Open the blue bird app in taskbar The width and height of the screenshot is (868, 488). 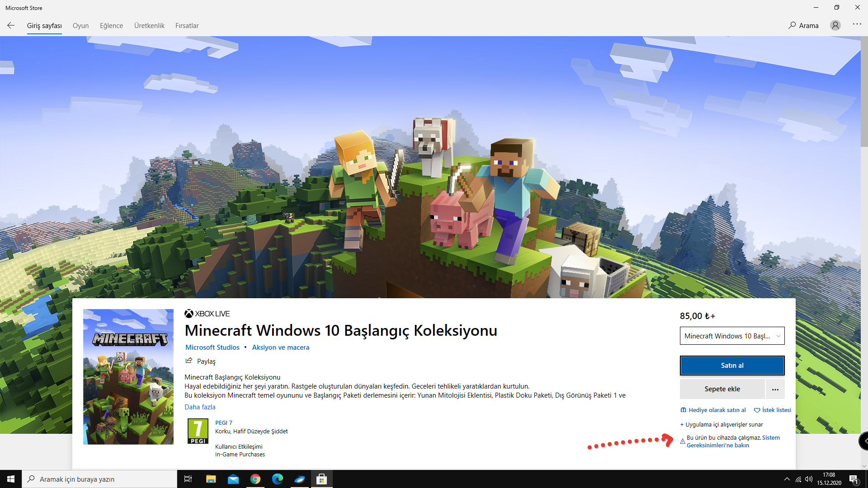point(300,479)
